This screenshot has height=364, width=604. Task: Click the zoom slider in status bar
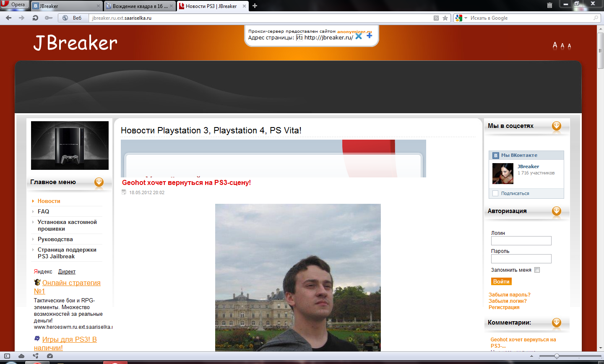(x=556, y=356)
